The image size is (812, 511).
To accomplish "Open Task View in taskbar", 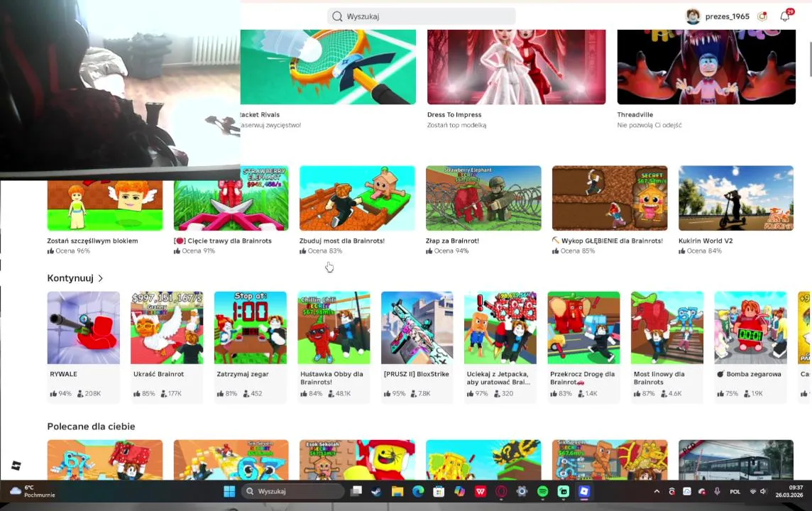I will (356, 491).
